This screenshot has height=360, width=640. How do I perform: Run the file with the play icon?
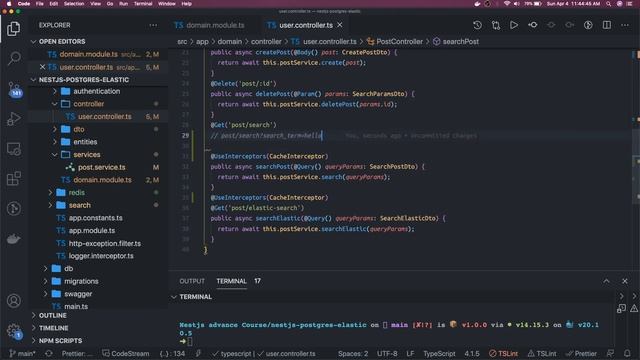pos(514,25)
